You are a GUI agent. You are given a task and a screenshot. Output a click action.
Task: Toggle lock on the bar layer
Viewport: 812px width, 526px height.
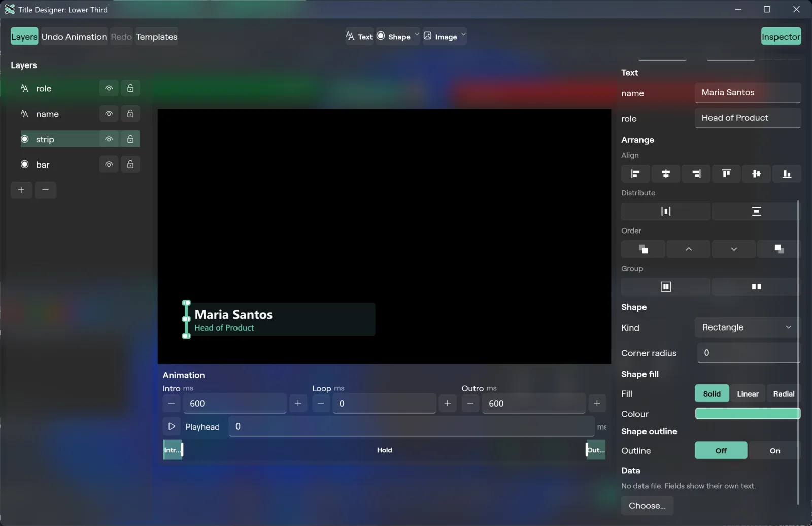tap(130, 165)
